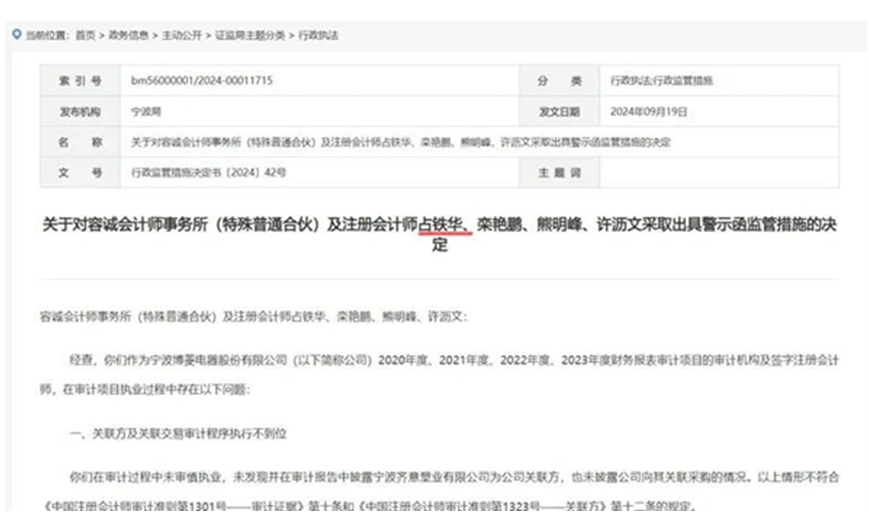
Task: Open 政务信息 breadcrumb link
Action: pos(127,35)
